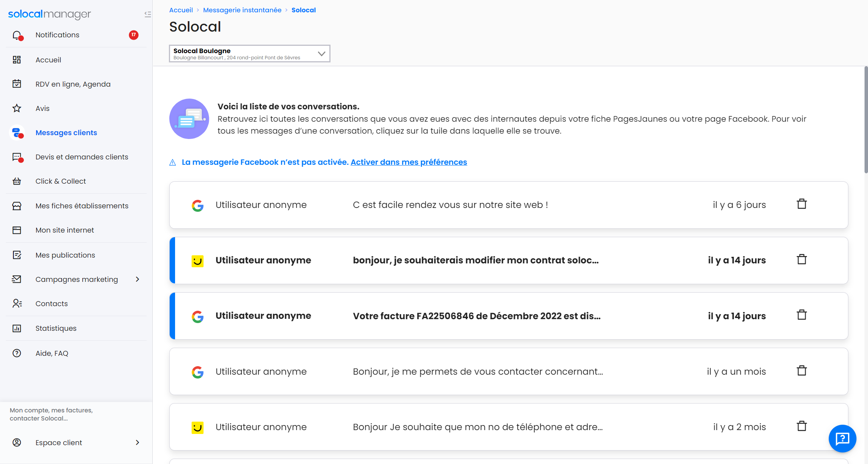
Task: Expand the Espace client section
Action: 137,442
